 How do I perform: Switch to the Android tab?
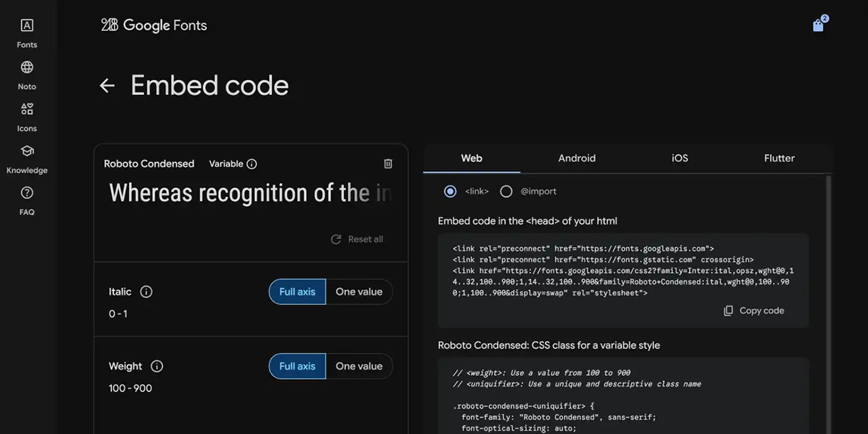click(577, 158)
